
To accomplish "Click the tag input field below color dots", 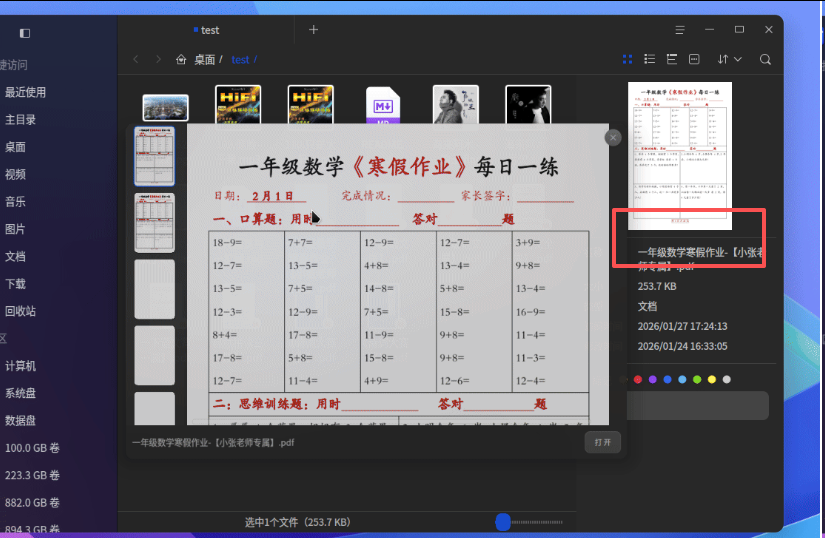I will point(698,405).
